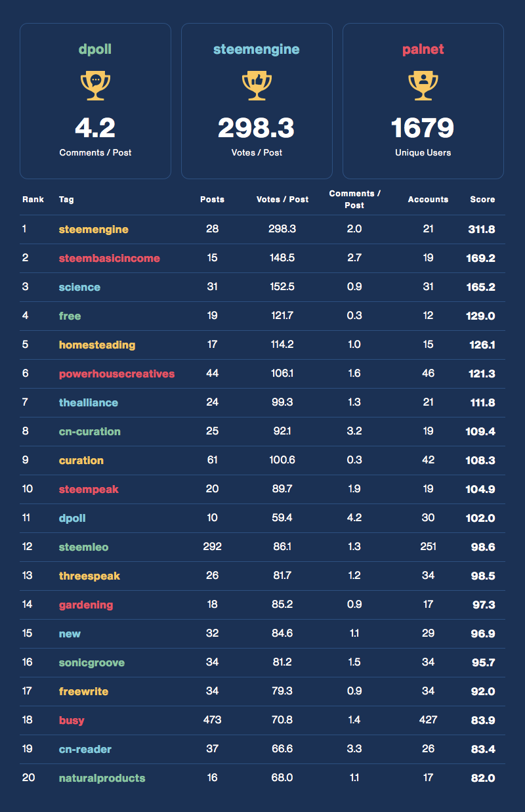Open the dpoll card title
The image size is (525, 812).
pyautogui.click(x=95, y=49)
